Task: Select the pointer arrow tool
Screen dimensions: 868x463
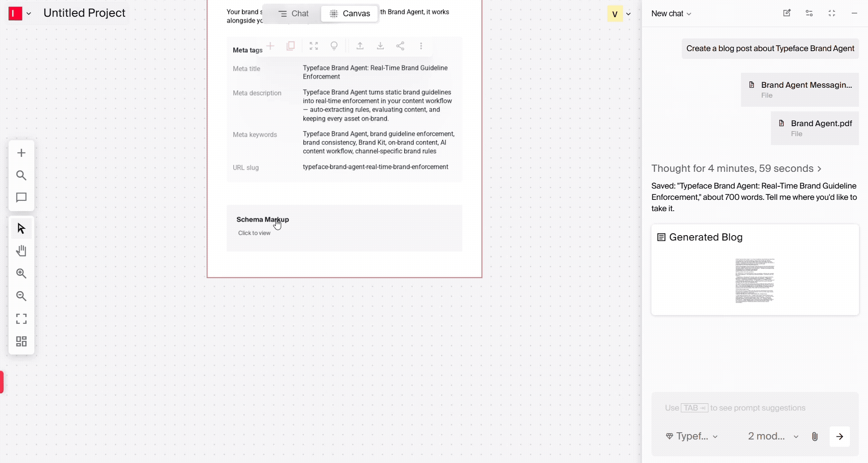Action: coord(21,228)
